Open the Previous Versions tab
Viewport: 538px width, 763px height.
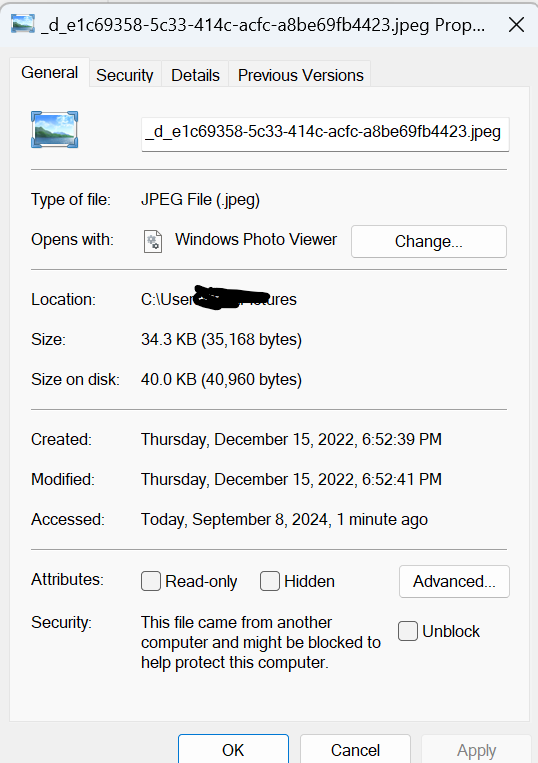tap(300, 75)
